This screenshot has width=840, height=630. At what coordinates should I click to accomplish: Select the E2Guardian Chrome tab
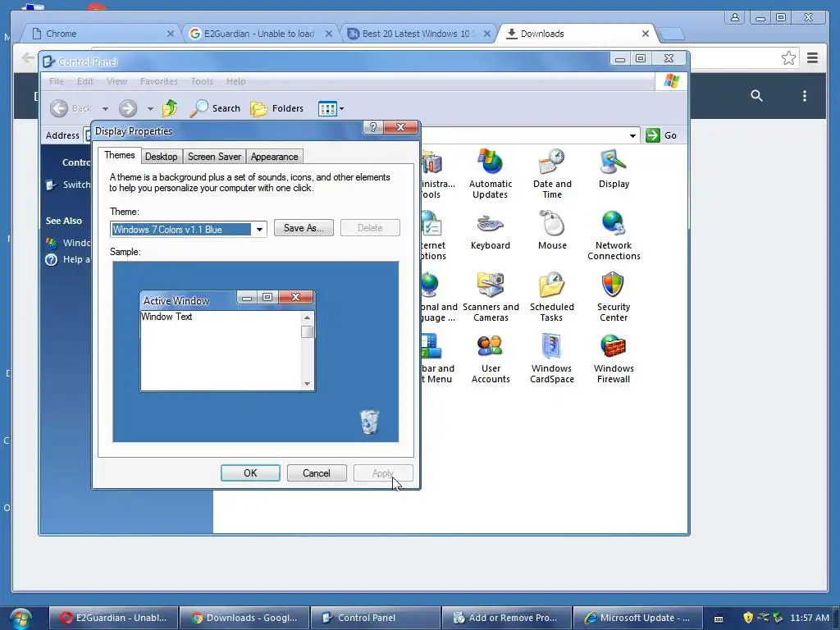pyautogui.click(x=260, y=34)
